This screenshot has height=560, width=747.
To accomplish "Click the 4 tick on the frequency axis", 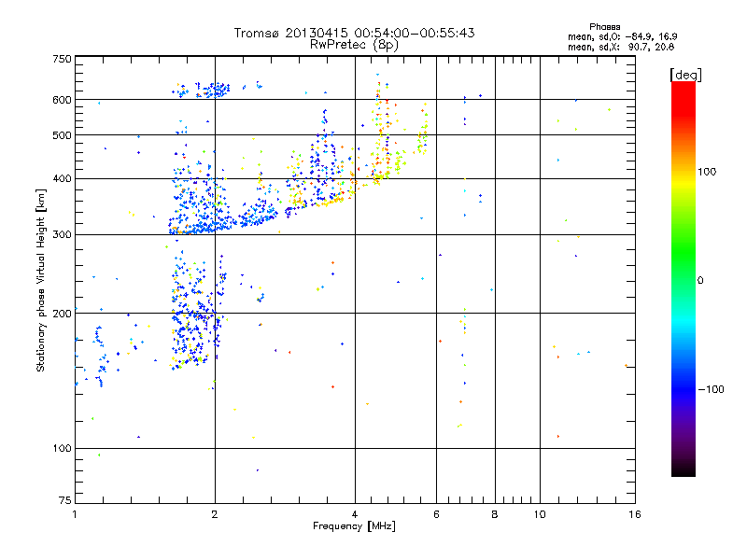I will tap(355, 514).
